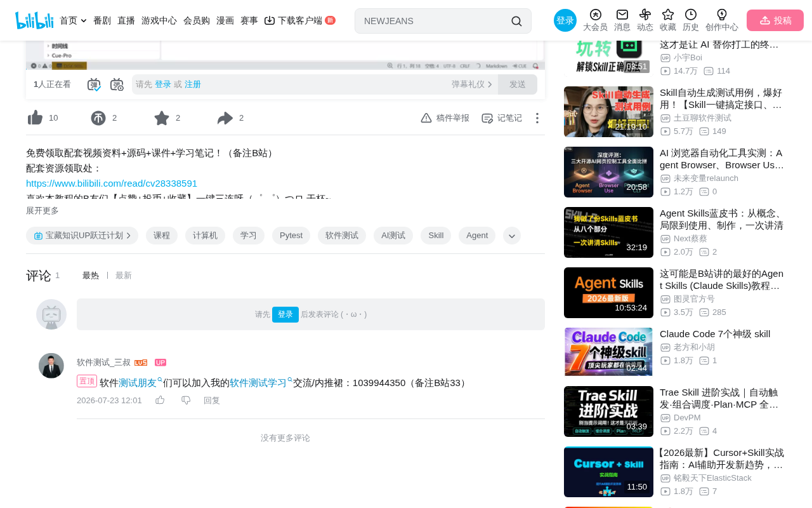This screenshot has width=812, height=508.
Task: Expand description with 展开更多
Action: [x=43, y=211]
